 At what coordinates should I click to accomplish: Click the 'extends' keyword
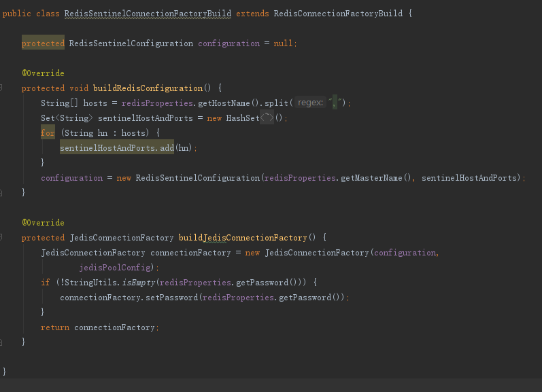tap(252, 14)
